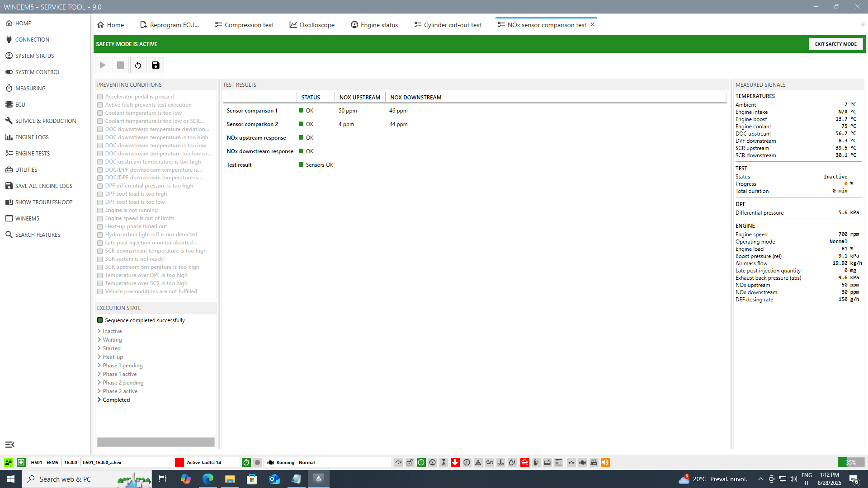Collapse sidebar with bottom-left menu icon
Screen dimensions: 868x488
9,445
